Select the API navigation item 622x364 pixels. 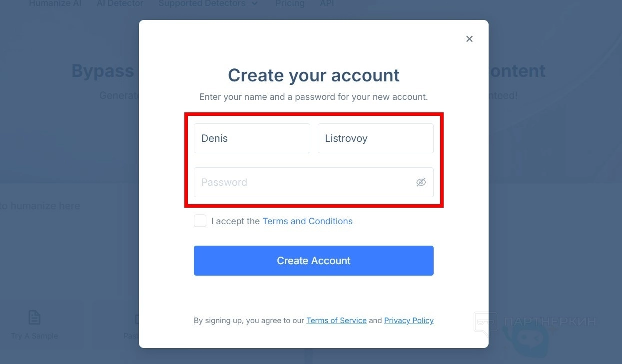click(x=327, y=3)
